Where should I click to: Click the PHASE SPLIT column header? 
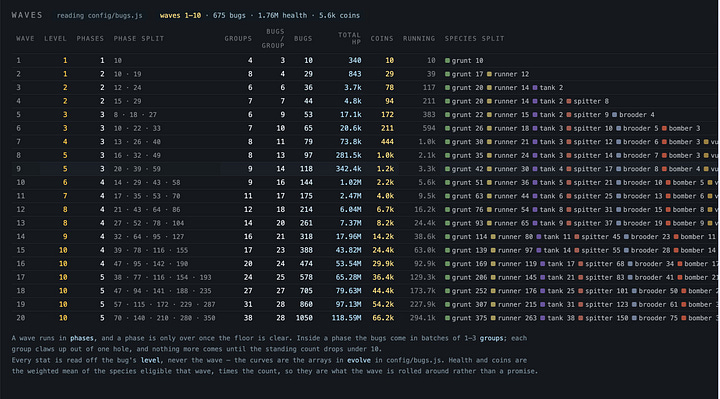[139, 39]
